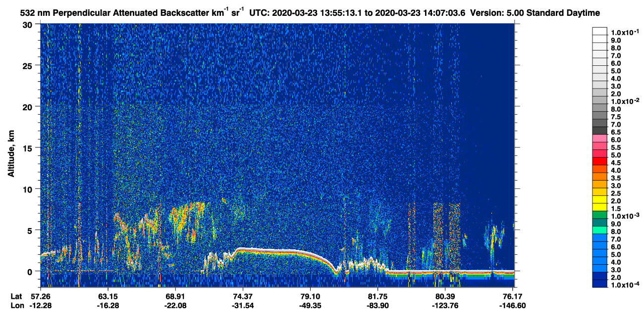The height and width of the screenshot is (330, 644).
Task: Click longitude value -123.76
Action: pyautogui.click(x=445, y=306)
